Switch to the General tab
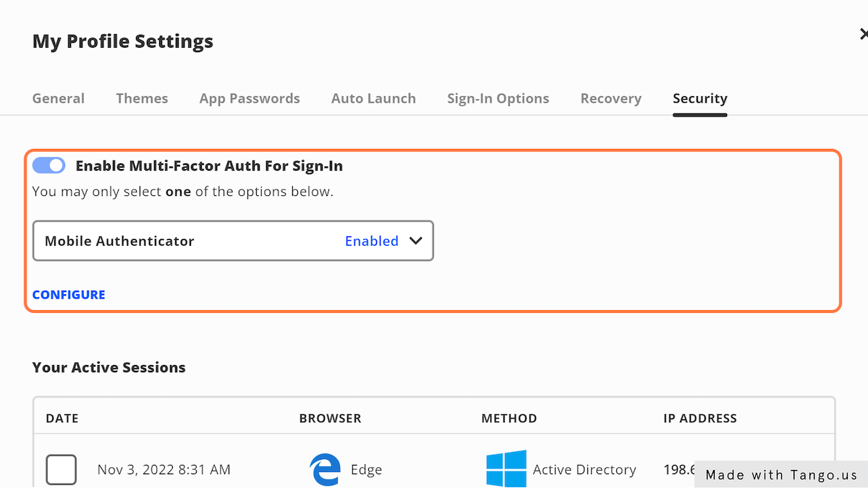Screen dimensions: 868x488 point(58,98)
